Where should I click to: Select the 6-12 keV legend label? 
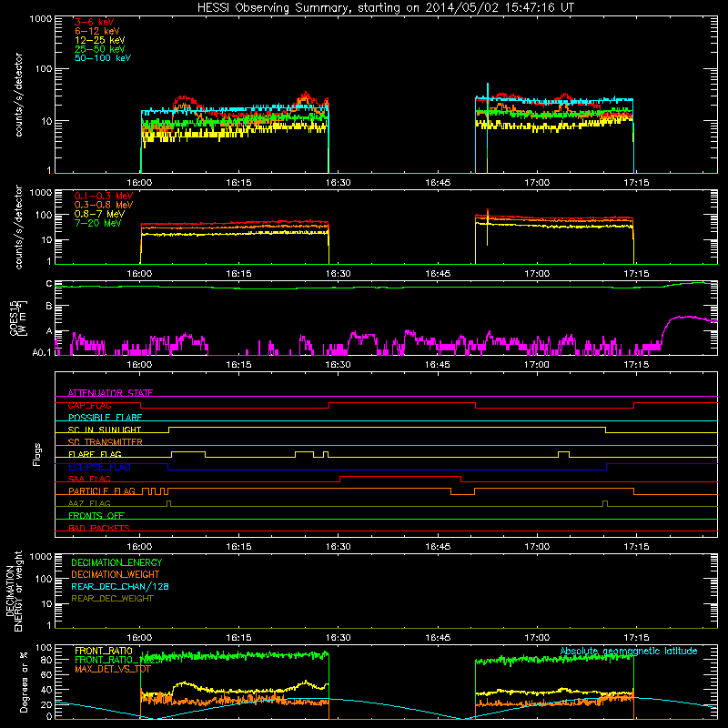click(x=97, y=31)
